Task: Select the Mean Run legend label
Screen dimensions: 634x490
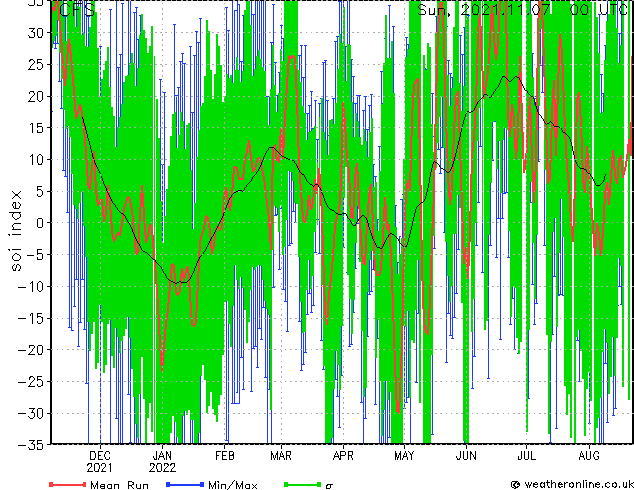Action: click(x=119, y=485)
